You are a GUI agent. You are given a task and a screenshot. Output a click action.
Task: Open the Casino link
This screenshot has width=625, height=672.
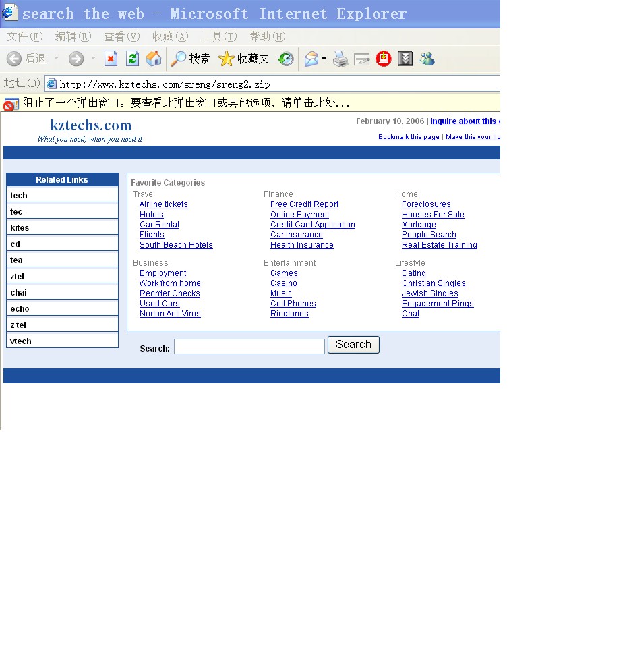coord(284,283)
